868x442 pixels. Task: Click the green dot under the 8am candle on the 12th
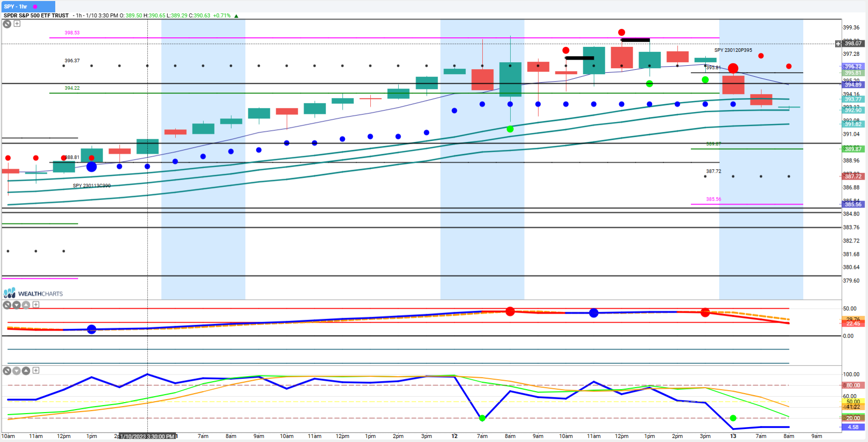[510, 129]
